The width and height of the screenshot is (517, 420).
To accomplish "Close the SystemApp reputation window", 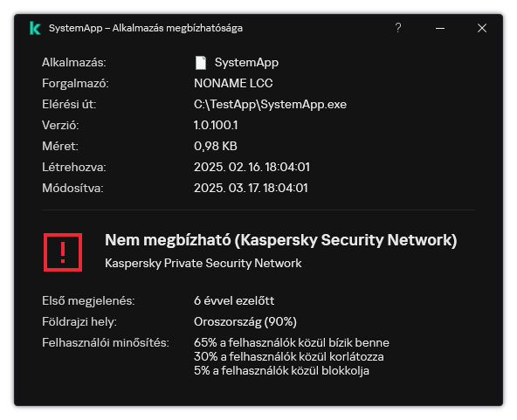I will click(482, 28).
